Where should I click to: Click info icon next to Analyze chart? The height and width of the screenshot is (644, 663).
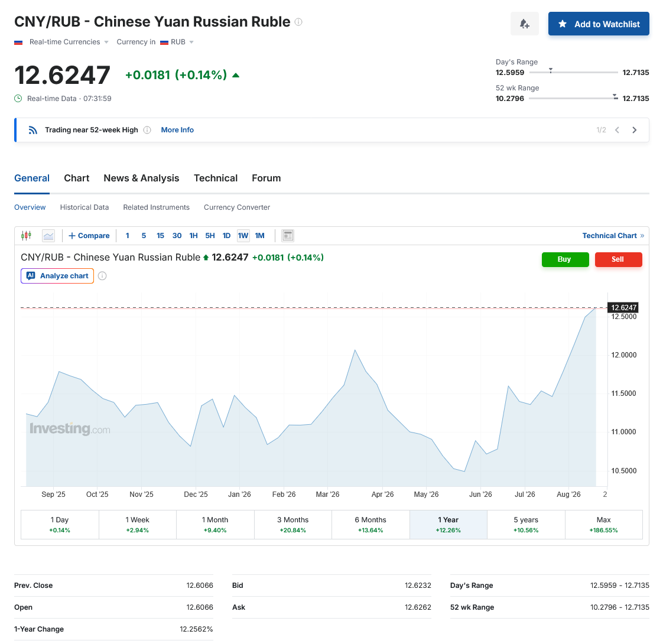[102, 276]
